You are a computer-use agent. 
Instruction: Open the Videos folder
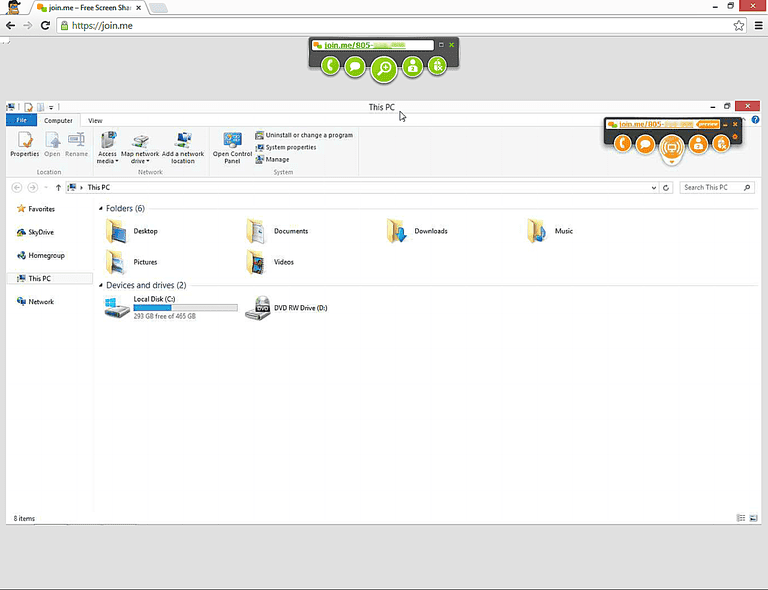270,262
